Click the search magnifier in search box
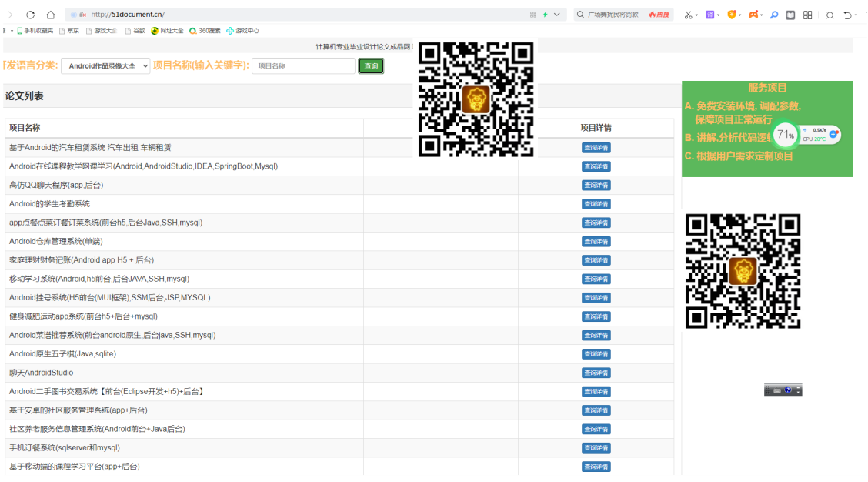 580,15
